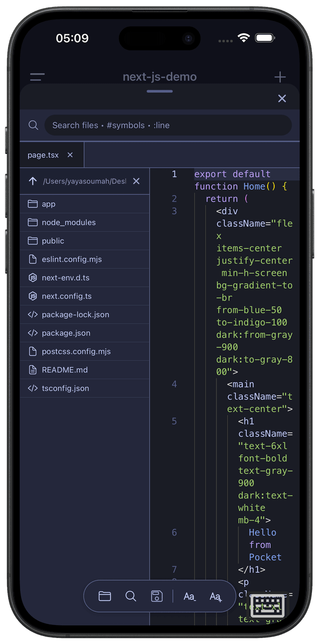Select the search magnifier in bottom toolbar
This screenshot has height=644, width=319.
point(131,596)
